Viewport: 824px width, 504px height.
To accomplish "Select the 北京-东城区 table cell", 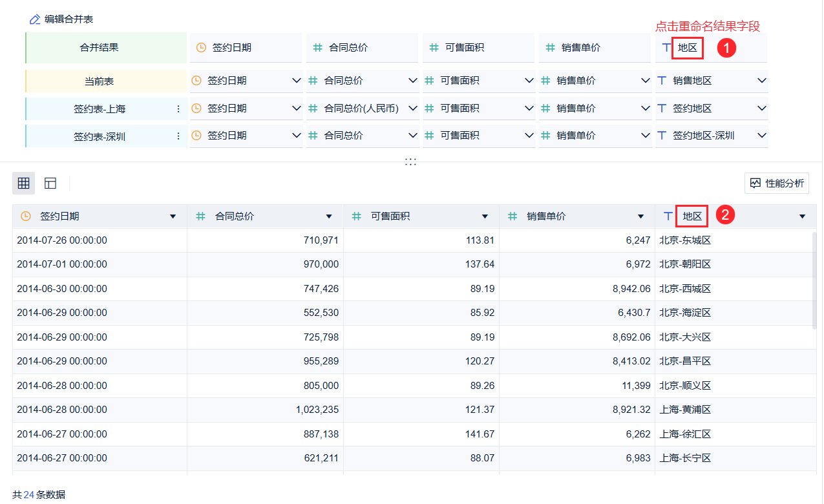I will pyautogui.click(x=685, y=240).
